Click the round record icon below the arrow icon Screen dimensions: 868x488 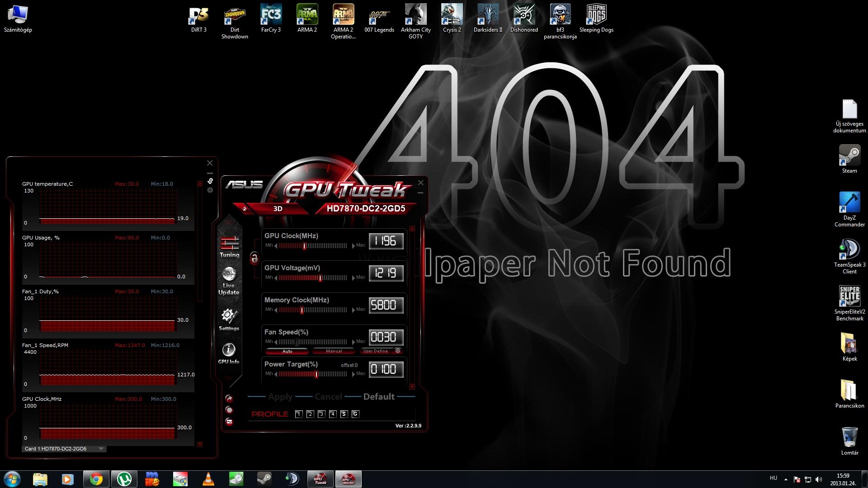[x=229, y=410]
